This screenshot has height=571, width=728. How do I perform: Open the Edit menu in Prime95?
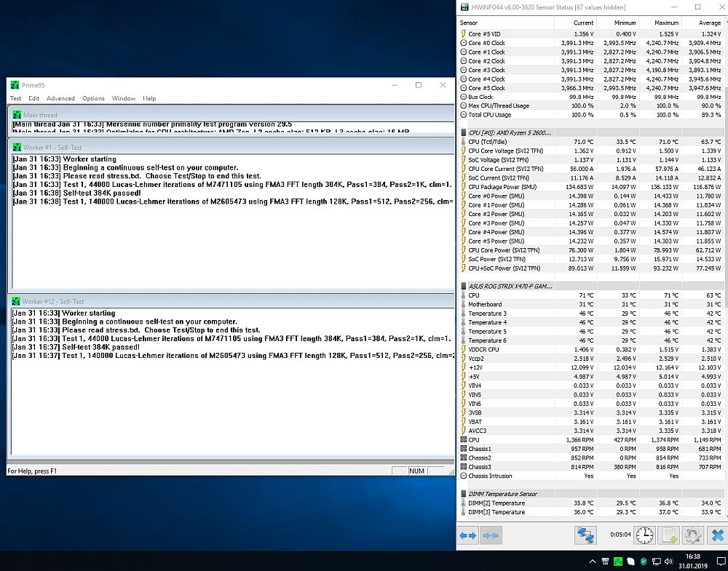pos(34,98)
